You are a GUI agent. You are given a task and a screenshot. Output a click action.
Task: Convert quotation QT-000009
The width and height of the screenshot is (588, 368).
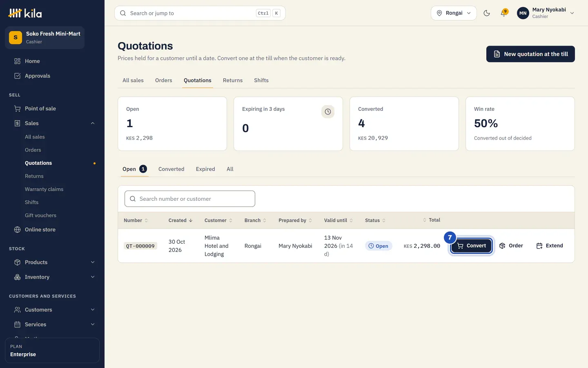point(472,246)
